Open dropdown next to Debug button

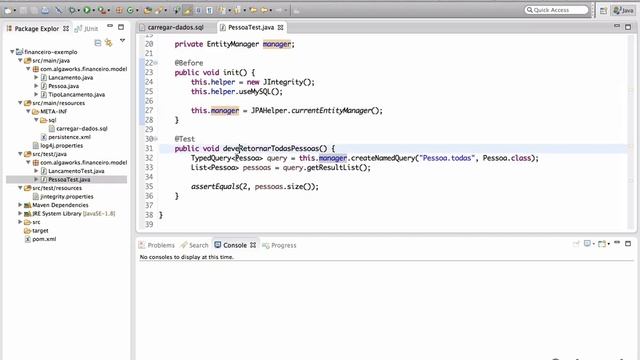(79, 11)
